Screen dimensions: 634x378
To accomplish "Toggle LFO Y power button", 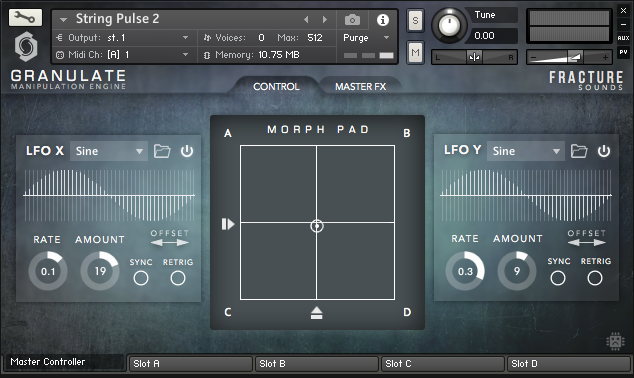I will click(x=604, y=151).
